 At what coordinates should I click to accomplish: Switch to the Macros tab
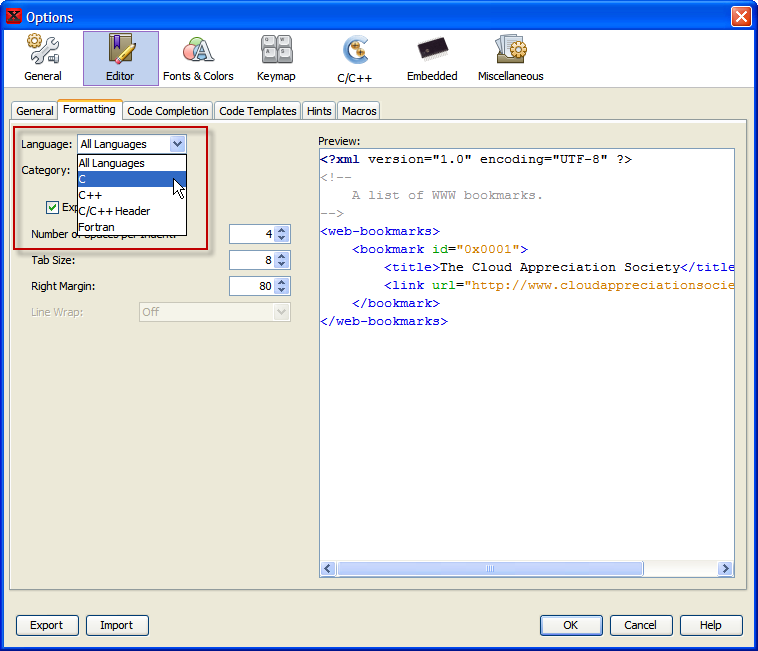(x=359, y=111)
